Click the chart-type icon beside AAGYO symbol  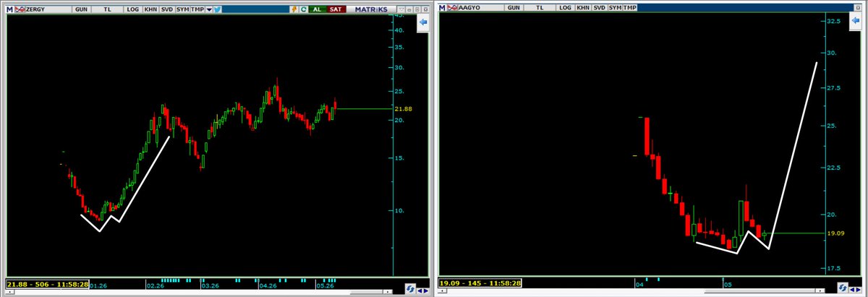tap(452, 7)
